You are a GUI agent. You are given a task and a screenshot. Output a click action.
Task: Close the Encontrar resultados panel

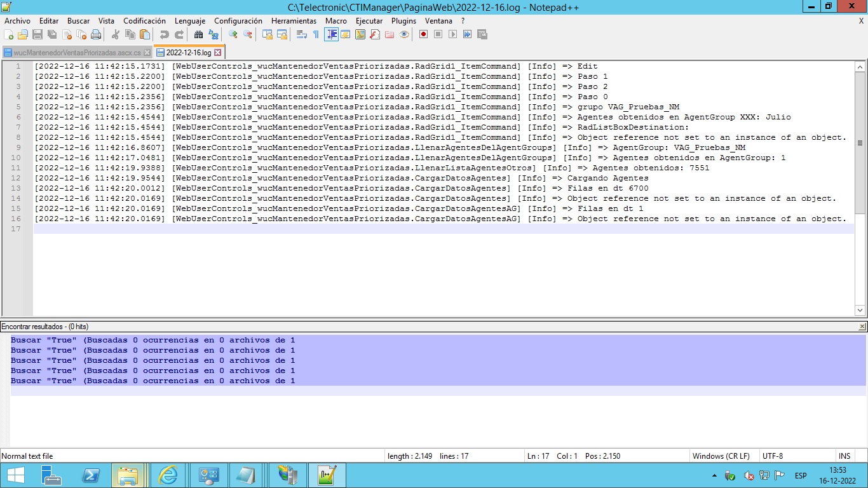click(x=862, y=327)
